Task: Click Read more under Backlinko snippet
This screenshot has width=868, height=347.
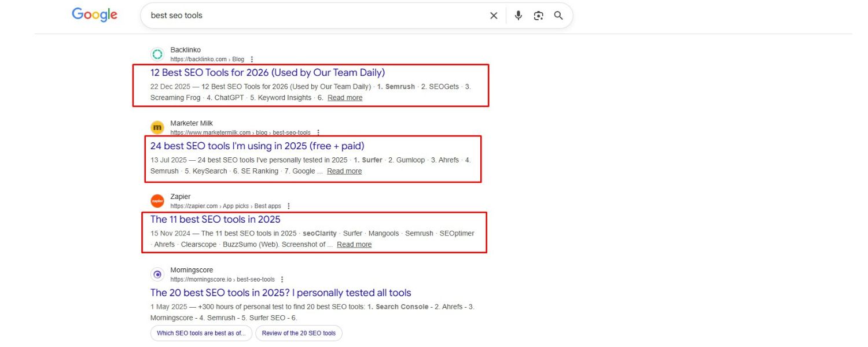Action: 345,98
